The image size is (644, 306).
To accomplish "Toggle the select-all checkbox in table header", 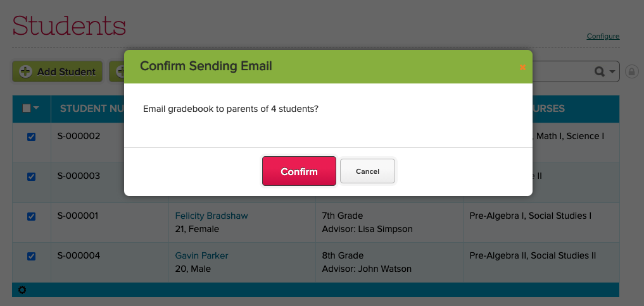I will tap(27, 108).
